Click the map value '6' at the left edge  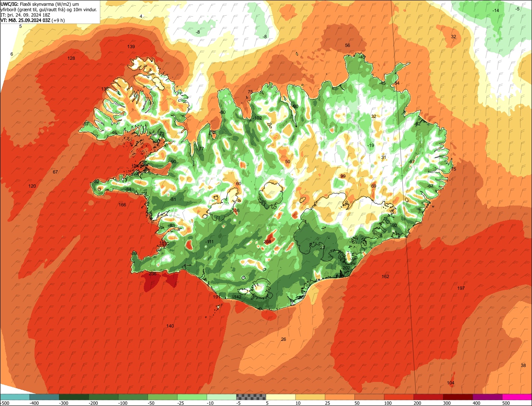point(12,54)
